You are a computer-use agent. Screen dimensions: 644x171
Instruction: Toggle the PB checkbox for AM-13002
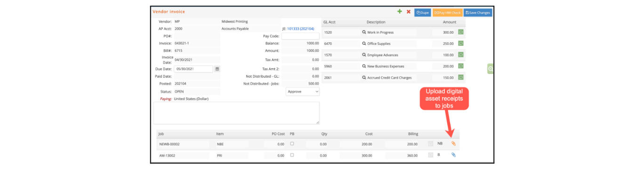[x=292, y=155]
